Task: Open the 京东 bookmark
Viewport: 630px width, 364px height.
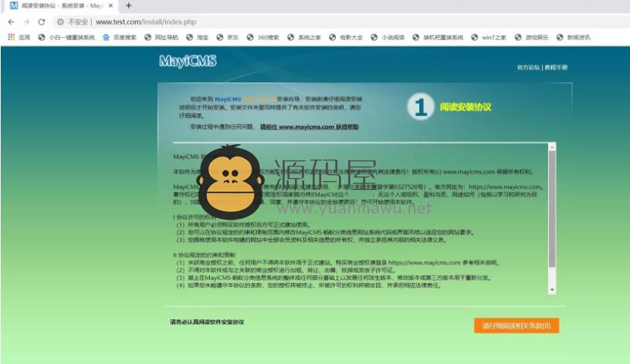Action: click(x=228, y=37)
